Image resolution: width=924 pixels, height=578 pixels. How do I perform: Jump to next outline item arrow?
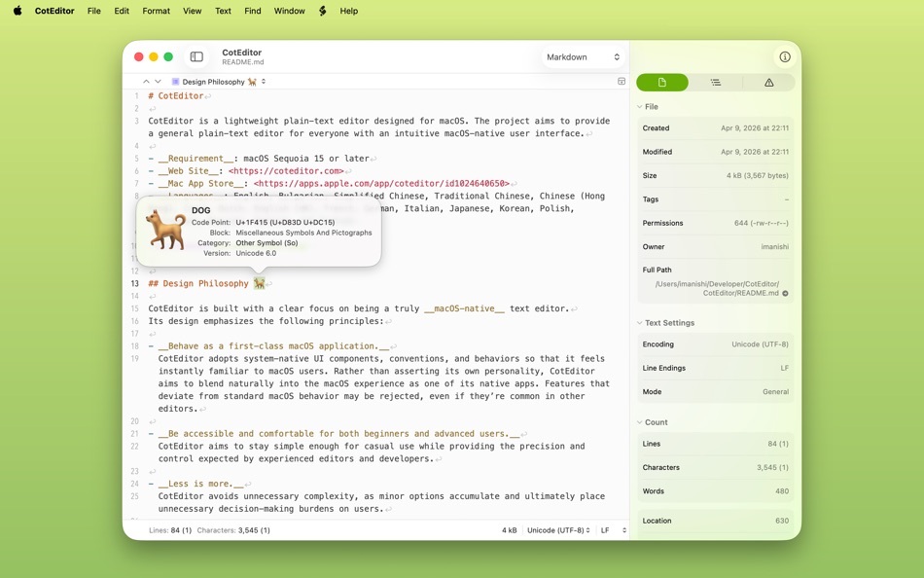click(x=158, y=82)
